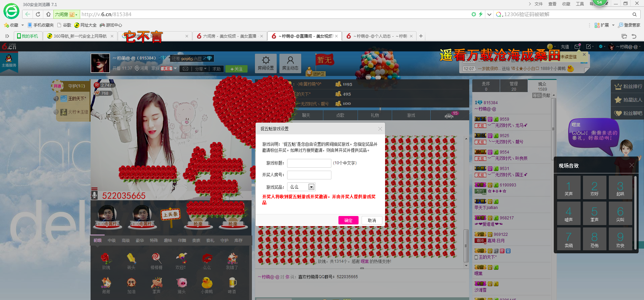Select the brick (砖头) gift
Image resolution: width=644 pixels, height=300 pixels.
click(131, 261)
